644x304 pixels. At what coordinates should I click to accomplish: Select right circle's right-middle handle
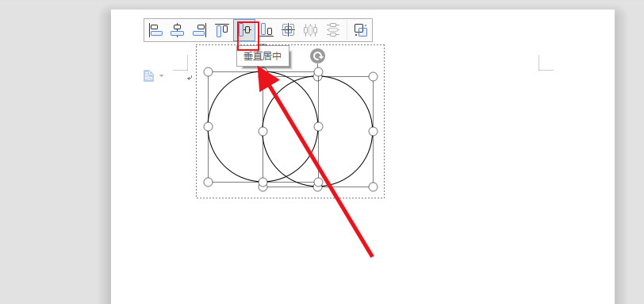pyautogui.click(x=373, y=131)
